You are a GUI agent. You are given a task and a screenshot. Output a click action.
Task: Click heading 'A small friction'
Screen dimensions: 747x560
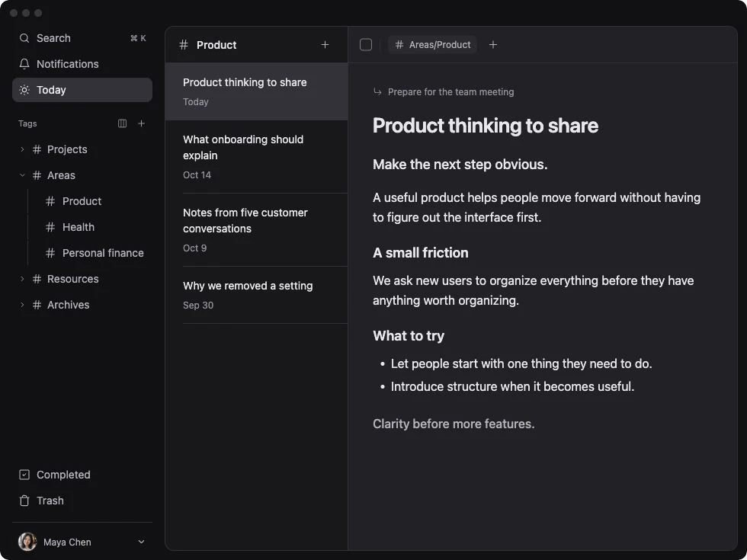pyautogui.click(x=420, y=253)
